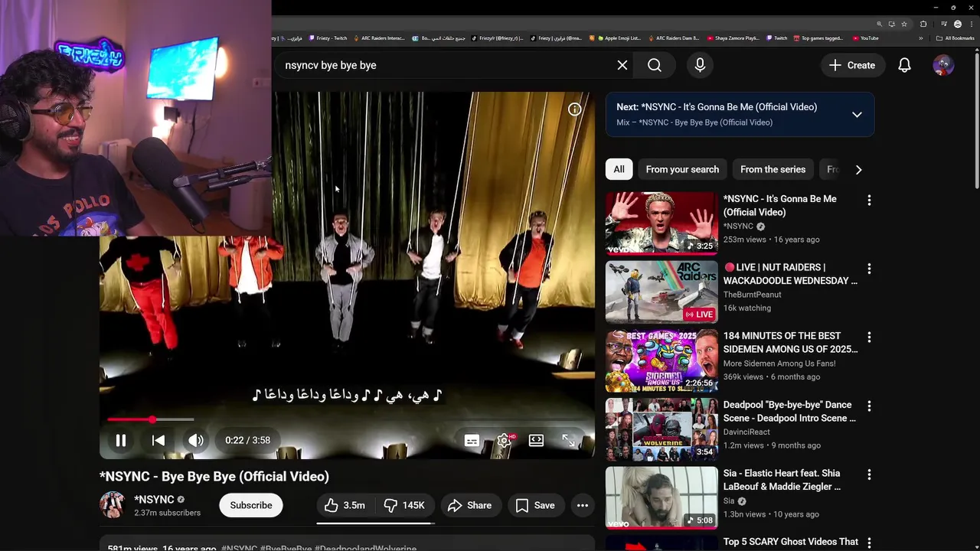This screenshot has height=551, width=980.
Task: Open the notifications bell
Action: [x=904, y=65]
